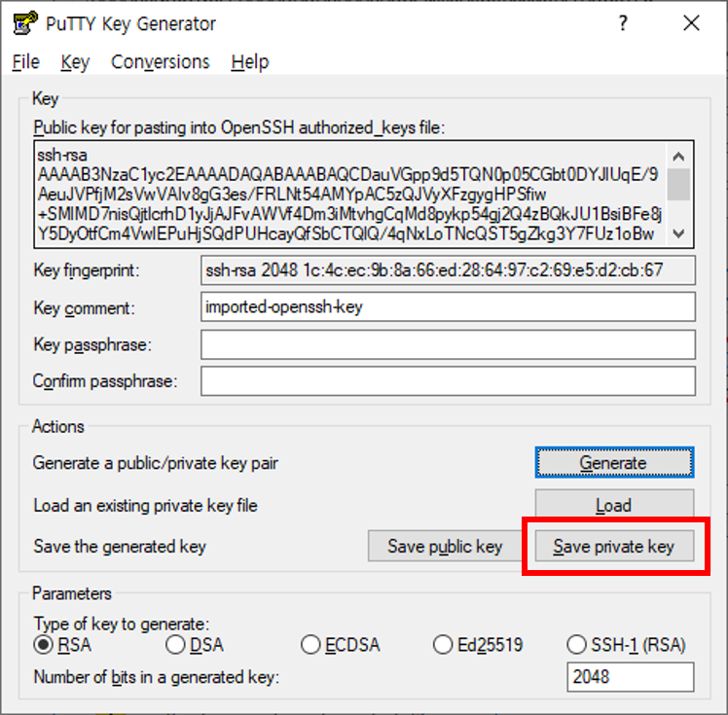Viewport: 728px width, 715px height.
Task: Click the 'Key passphrase:' label
Action: [x=92, y=345]
